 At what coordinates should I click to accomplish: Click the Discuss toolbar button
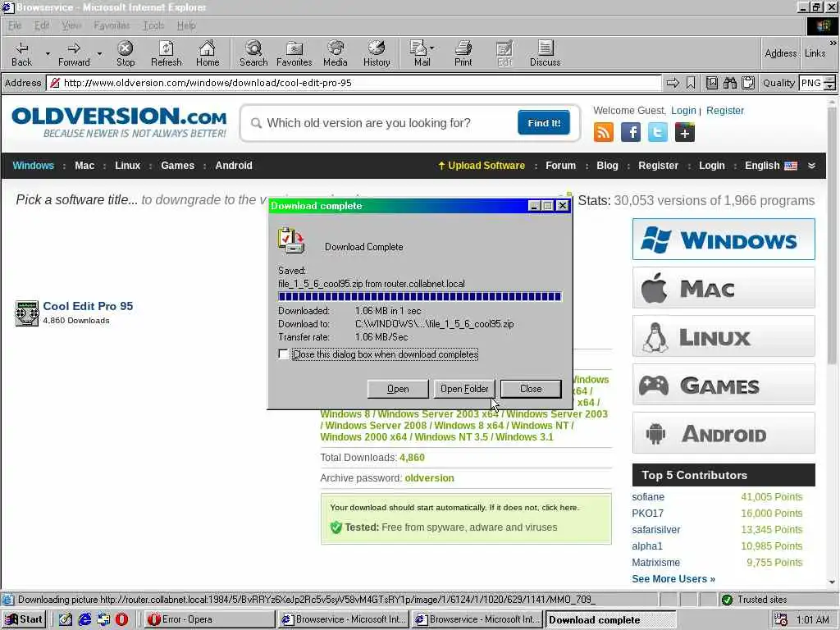[x=545, y=54]
